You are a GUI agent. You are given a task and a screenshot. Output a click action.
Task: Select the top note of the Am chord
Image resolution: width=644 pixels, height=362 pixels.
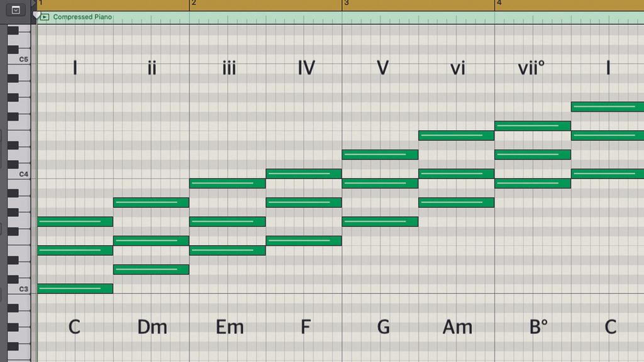(x=457, y=134)
